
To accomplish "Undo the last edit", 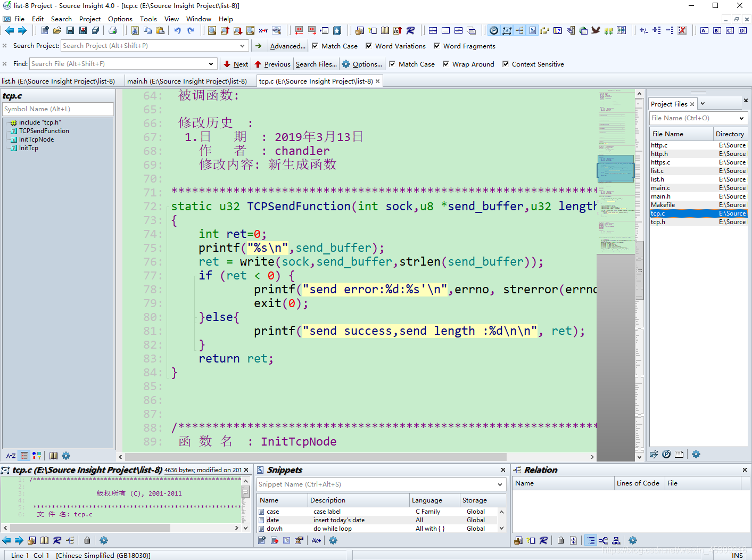I will click(178, 31).
